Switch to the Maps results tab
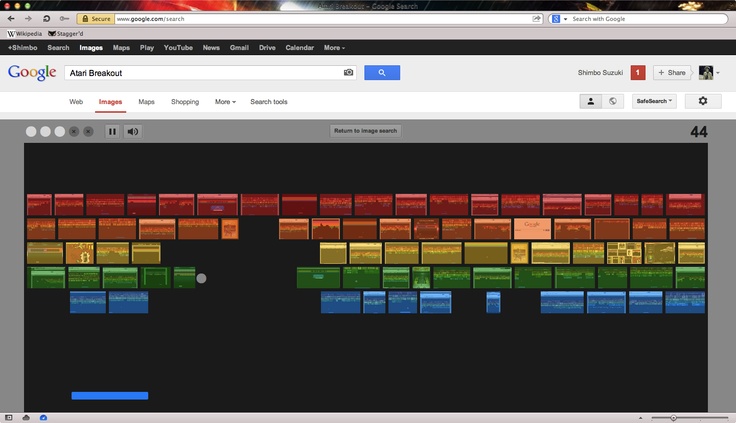Screen dimensions: 736x423 (x=146, y=102)
